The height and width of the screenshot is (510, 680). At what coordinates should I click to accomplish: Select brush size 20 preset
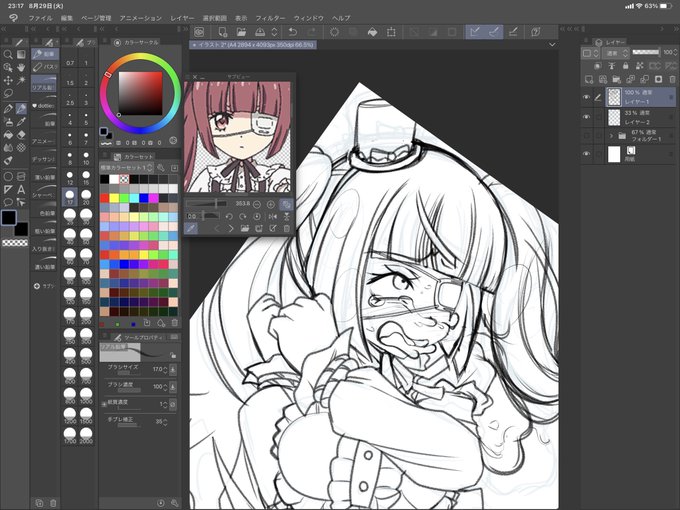click(86, 197)
